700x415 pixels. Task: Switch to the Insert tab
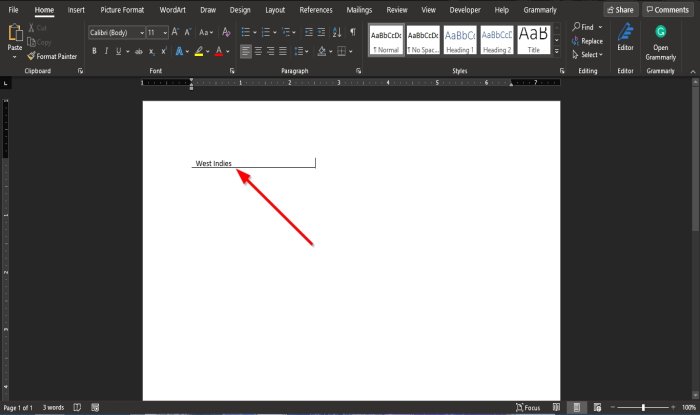coord(76,9)
